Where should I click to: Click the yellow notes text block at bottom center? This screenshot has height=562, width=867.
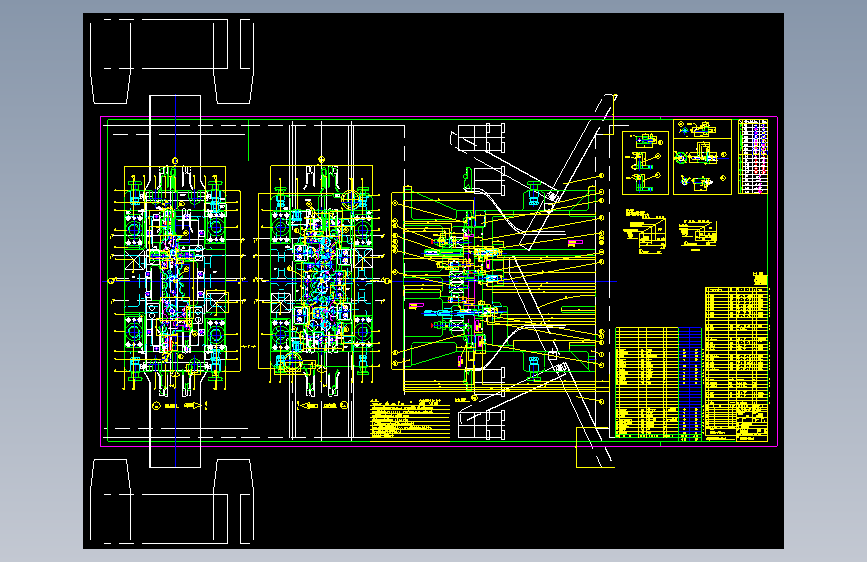pos(410,419)
